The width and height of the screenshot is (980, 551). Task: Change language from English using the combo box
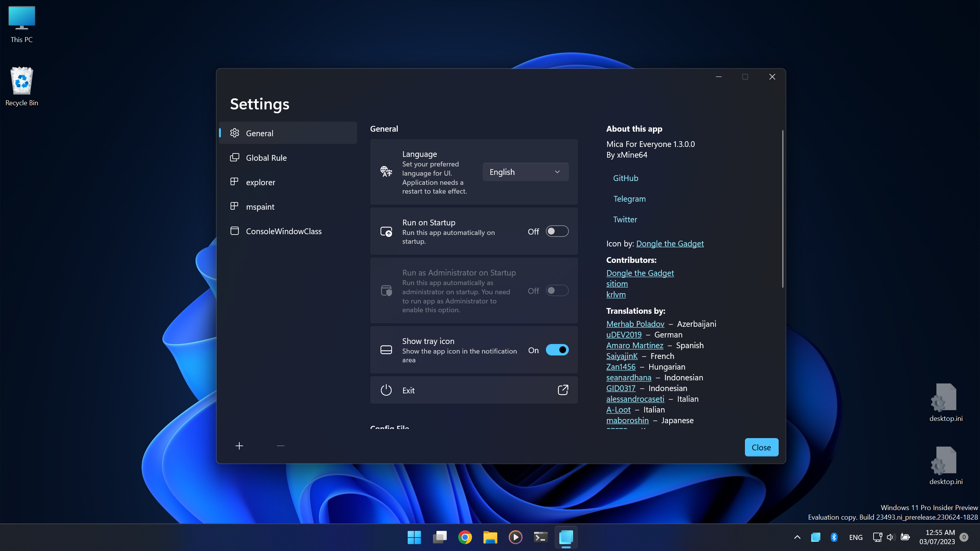click(x=525, y=172)
